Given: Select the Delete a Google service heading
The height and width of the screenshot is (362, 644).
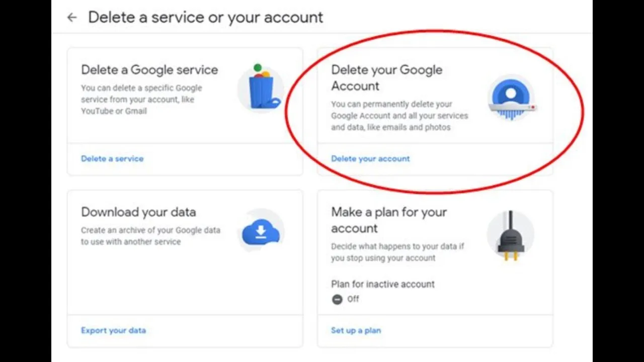Looking at the screenshot, I should tap(149, 70).
